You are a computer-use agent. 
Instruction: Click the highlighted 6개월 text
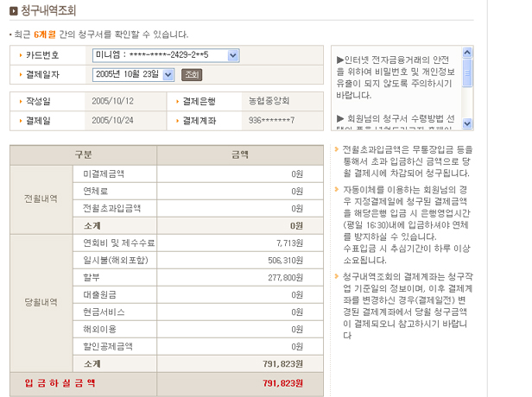pyautogui.click(x=45, y=34)
